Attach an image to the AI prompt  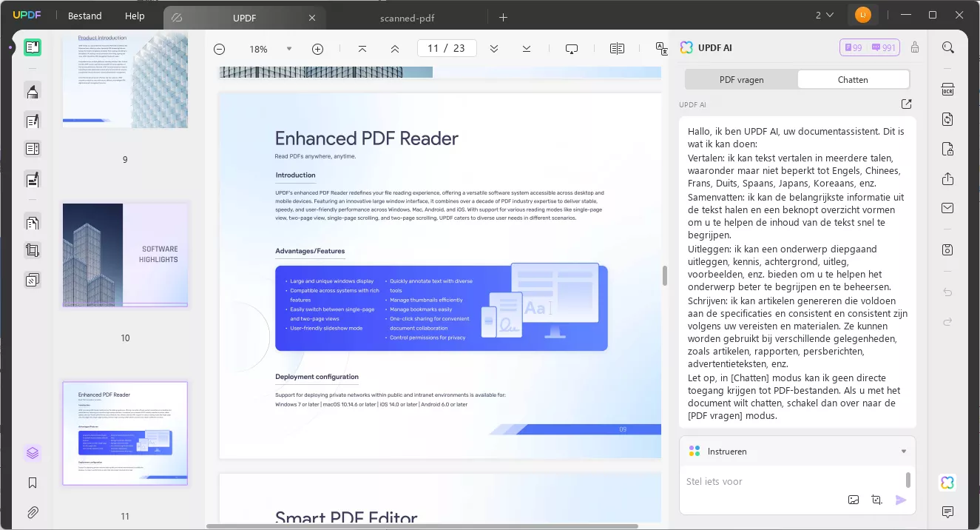pos(854,500)
